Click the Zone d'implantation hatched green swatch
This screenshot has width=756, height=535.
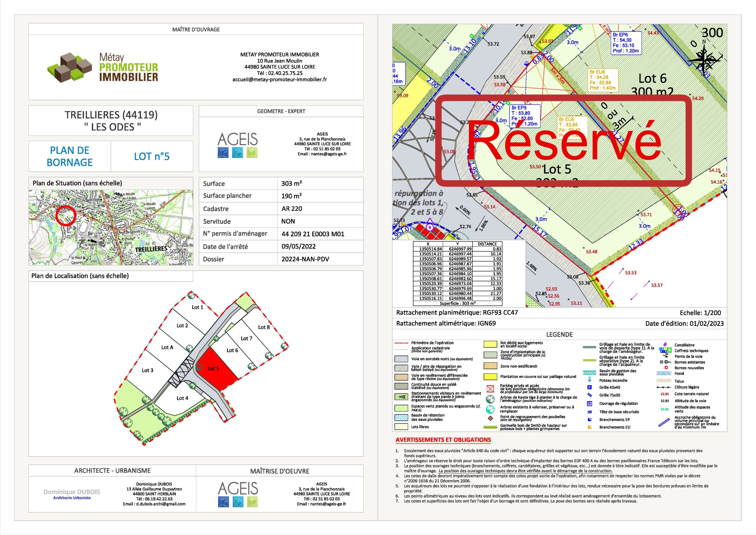tap(490, 355)
